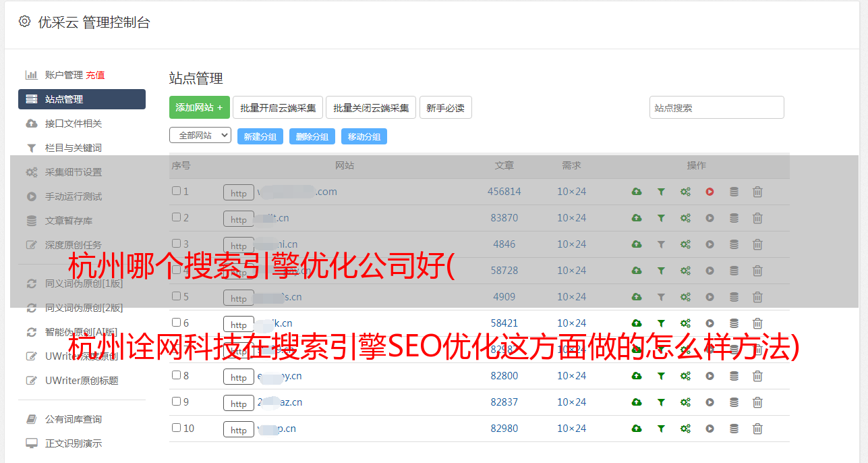This screenshot has height=463, width=868.
Task: Run row 10 with the play icon
Action: point(710,429)
